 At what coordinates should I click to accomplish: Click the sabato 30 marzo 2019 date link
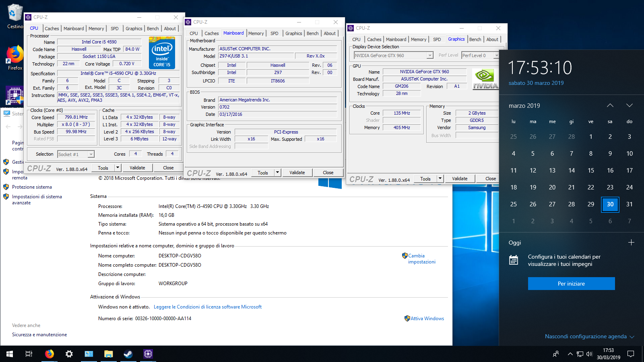point(536,83)
